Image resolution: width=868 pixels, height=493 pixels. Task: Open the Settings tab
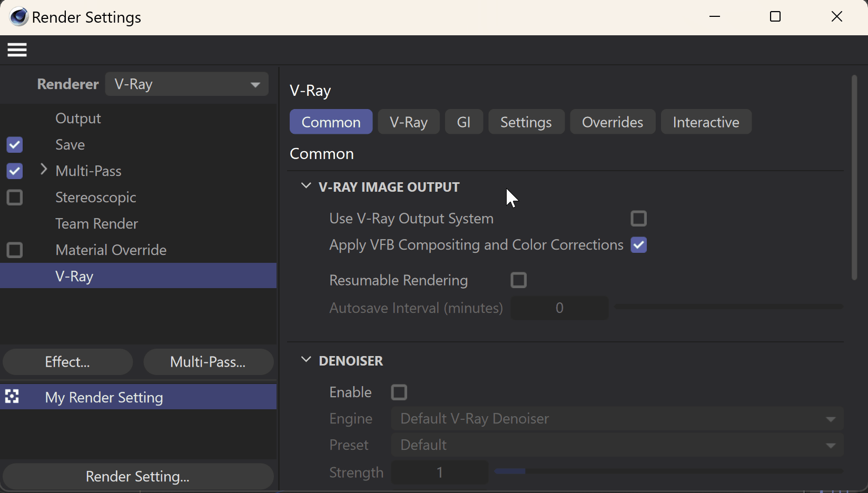tap(526, 122)
